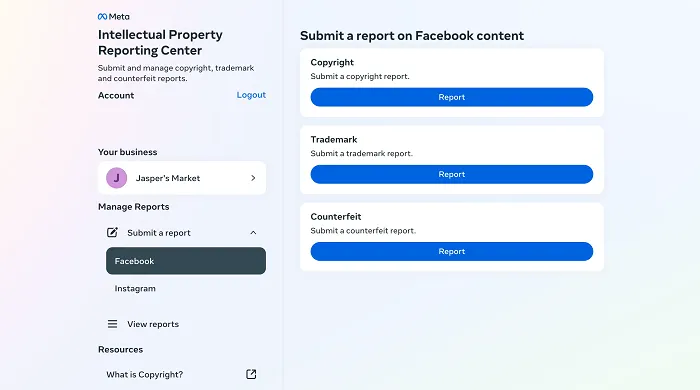
Task: Click the Jasper's Market business name
Action: tap(168, 178)
